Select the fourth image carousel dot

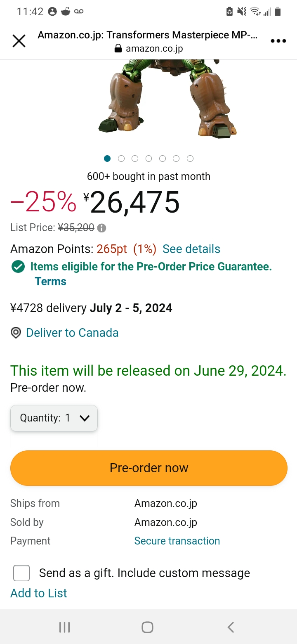coord(149,159)
